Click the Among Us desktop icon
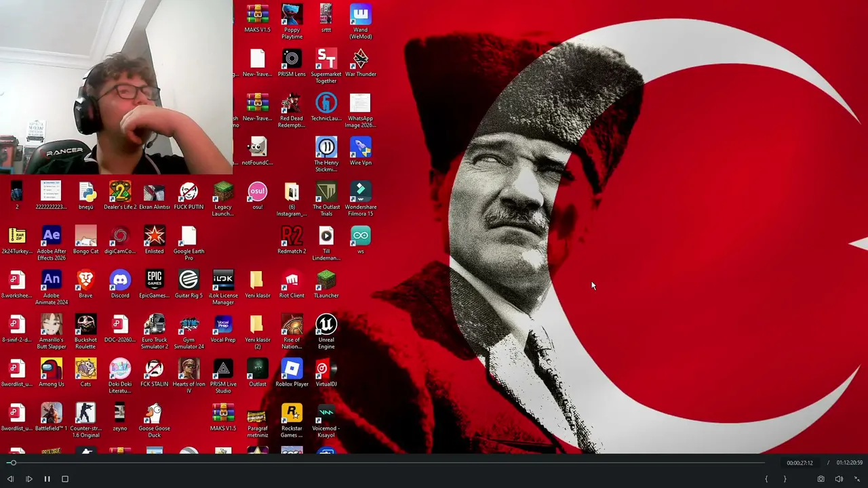Image resolution: width=868 pixels, height=488 pixels. 52,373
